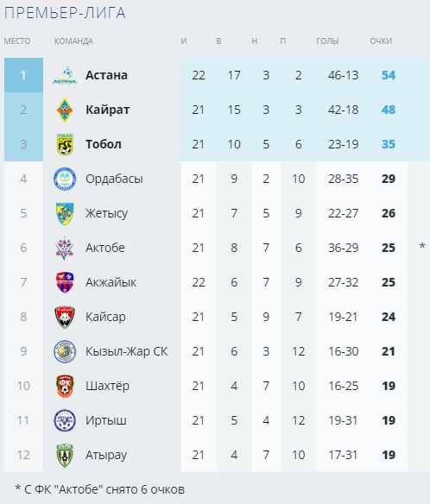Click the Shakhter club logo

tap(65, 386)
